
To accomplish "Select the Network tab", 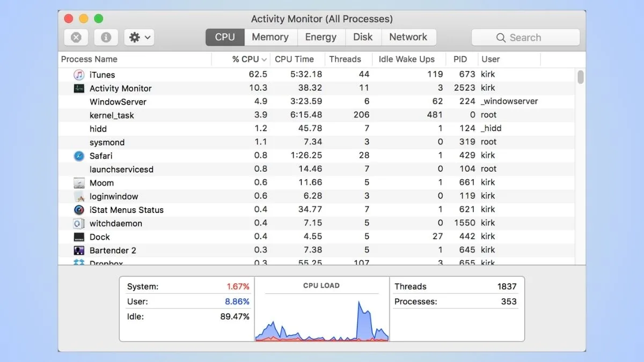I will 408,37.
